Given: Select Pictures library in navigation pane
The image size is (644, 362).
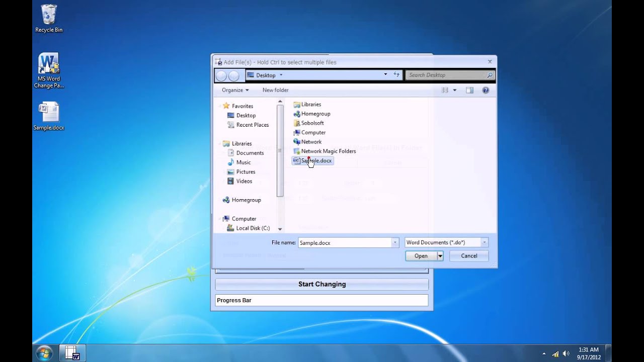Looking at the screenshot, I should pos(241,172).
